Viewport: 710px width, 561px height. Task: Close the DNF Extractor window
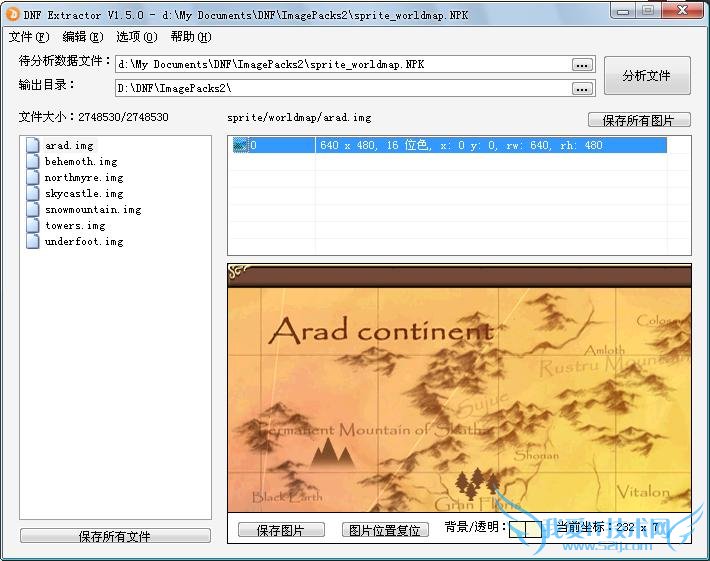682,11
